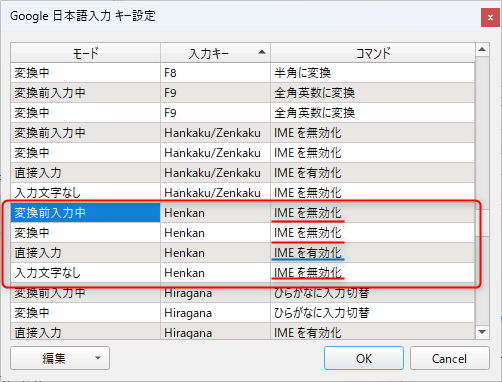The height and width of the screenshot is (382, 502).
Task: Select the 半角に変換 command cell
Action: (x=373, y=73)
